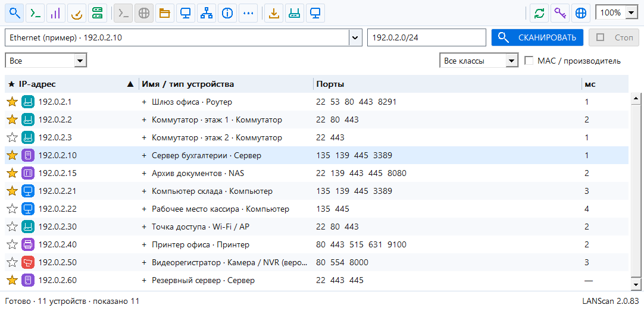644x311 pixels.
Task: Click the 192.0.2.22 IP address
Action: (x=58, y=209)
